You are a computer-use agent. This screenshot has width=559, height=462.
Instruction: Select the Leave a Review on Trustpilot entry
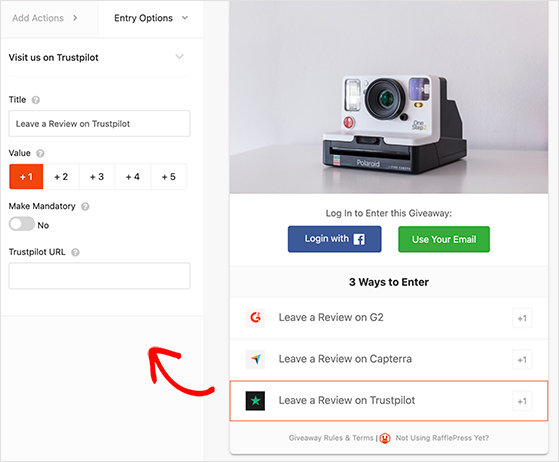[x=389, y=401]
